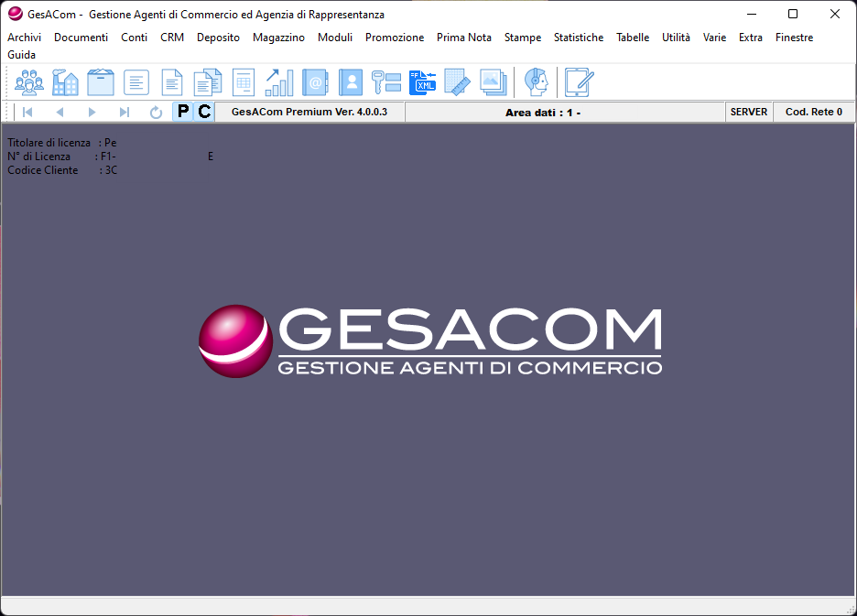The height and width of the screenshot is (616, 857).
Task: Open the Tabelle menu
Action: point(633,38)
